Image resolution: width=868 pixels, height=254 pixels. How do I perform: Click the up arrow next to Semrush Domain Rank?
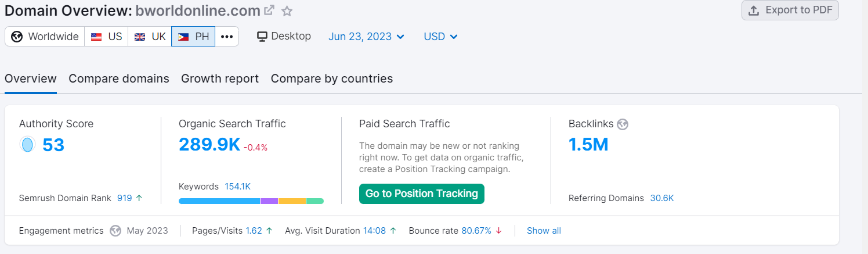(x=139, y=198)
